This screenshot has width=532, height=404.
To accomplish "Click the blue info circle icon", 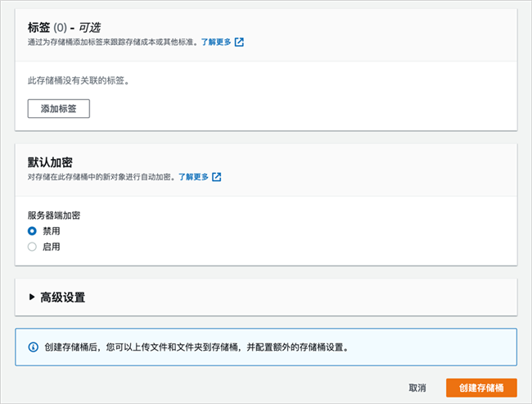I will click(x=33, y=347).
